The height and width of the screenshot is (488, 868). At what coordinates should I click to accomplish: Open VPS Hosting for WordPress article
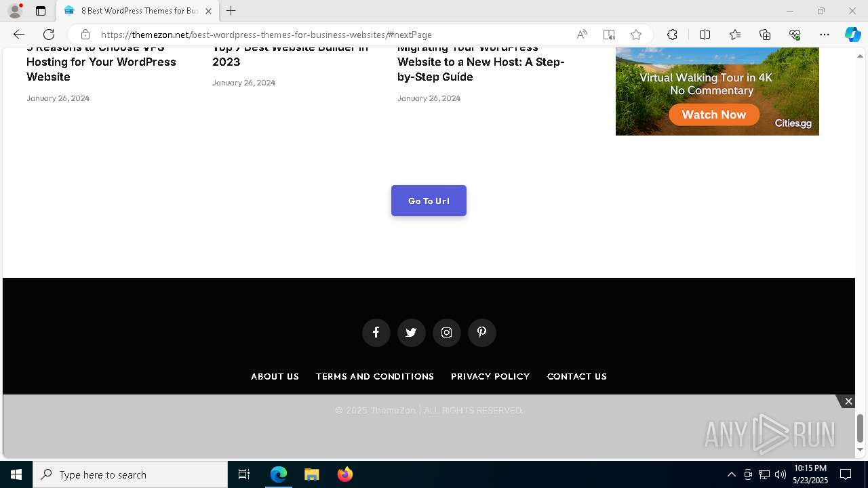click(x=101, y=62)
